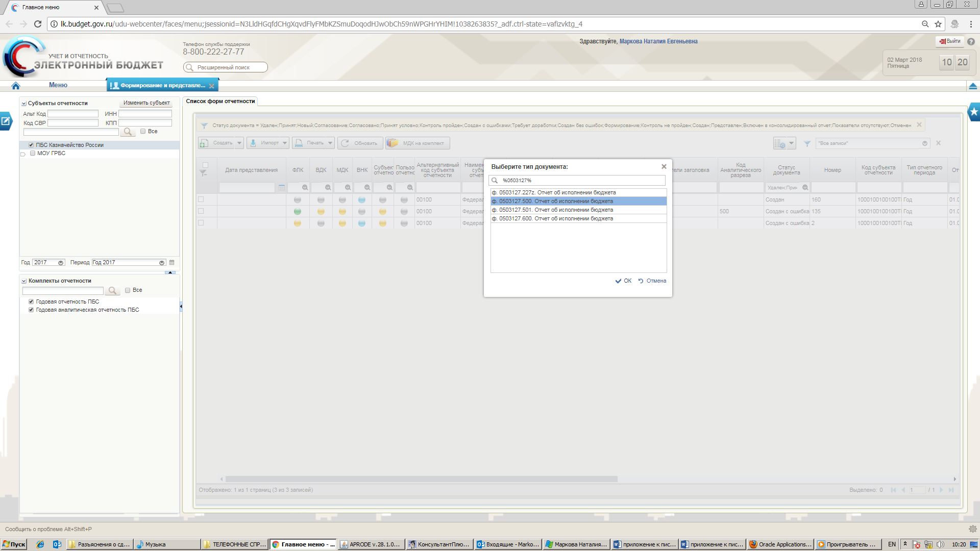Click calendar icon beside the period field
This screenshot has height=551, width=980.
click(172, 263)
